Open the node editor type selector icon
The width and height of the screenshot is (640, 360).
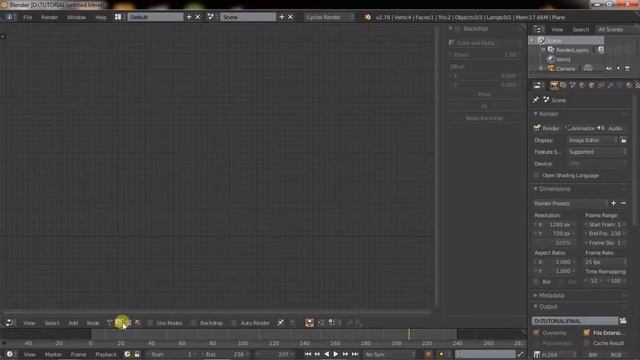click(9, 323)
